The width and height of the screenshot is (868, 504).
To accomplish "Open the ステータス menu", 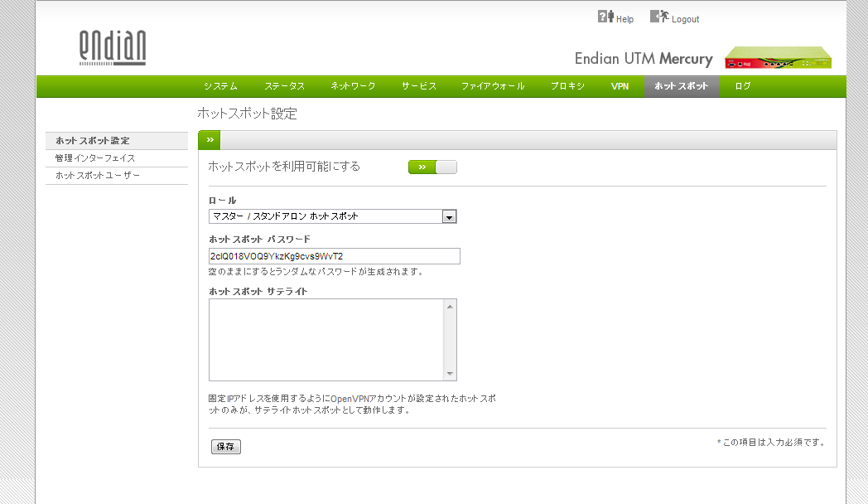I will [x=284, y=86].
